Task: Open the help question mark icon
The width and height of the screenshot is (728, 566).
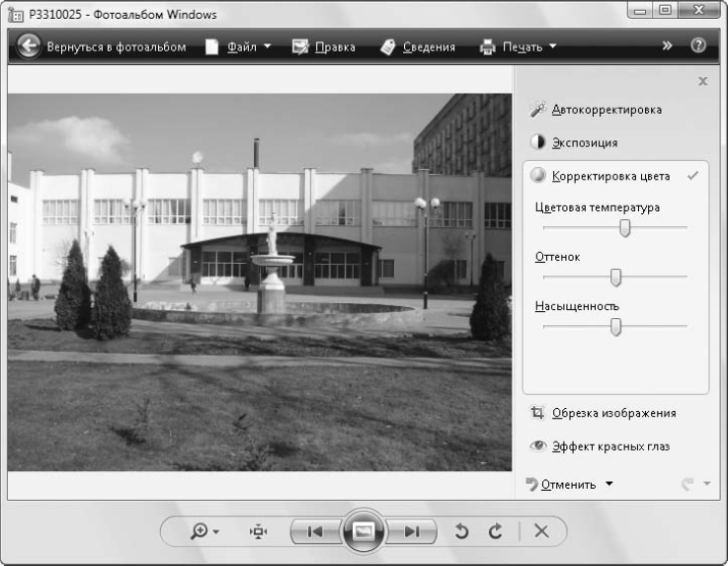Action: [x=698, y=46]
